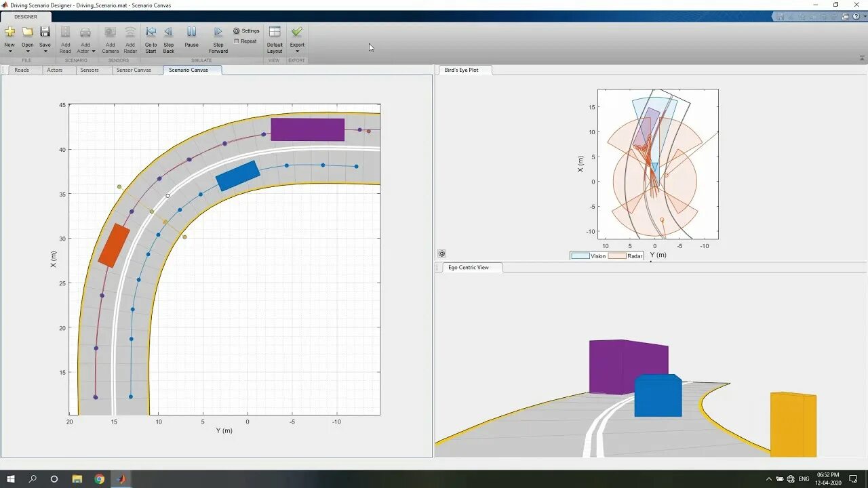Click the taskbar clock 06:52 PM

click(x=829, y=475)
